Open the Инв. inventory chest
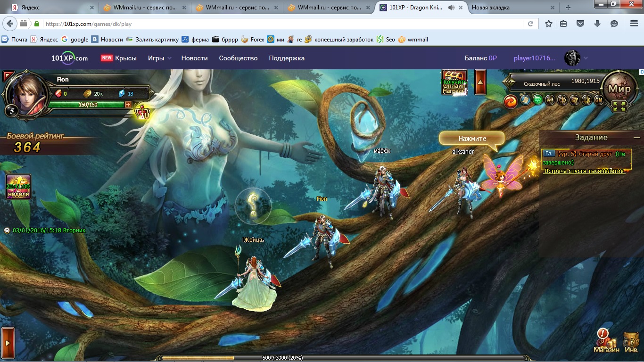Viewport: 644px width, 362px height. click(631, 343)
